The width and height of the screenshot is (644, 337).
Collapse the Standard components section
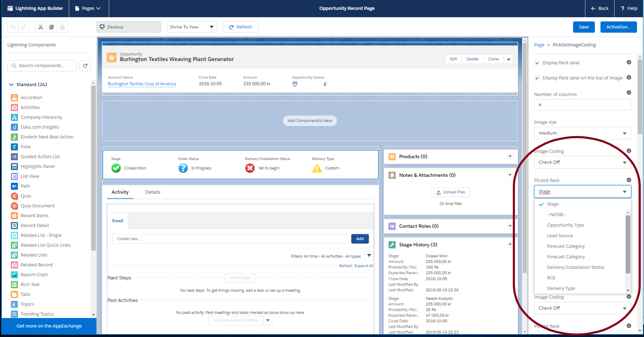click(11, 85)
